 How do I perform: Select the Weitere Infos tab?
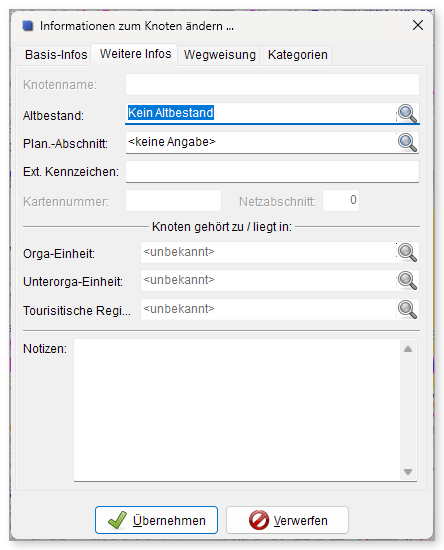(x=135, y=54)
